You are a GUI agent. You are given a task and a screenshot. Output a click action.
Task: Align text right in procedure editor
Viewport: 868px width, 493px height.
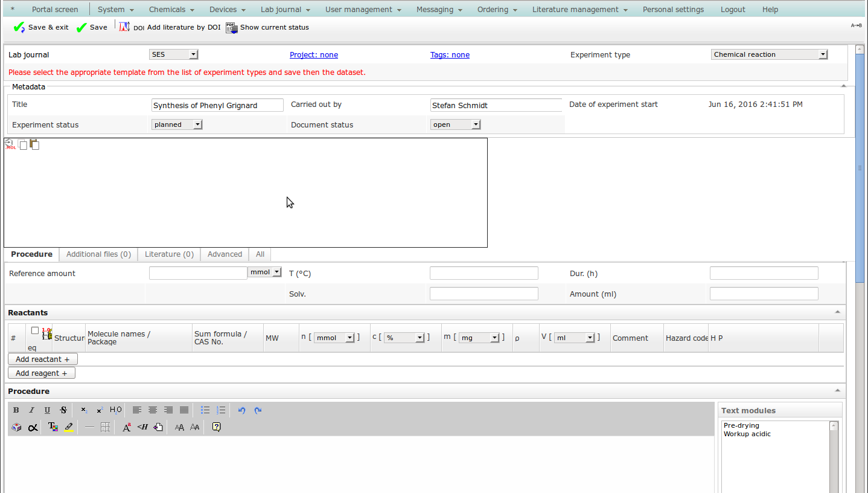click(168, 410)
